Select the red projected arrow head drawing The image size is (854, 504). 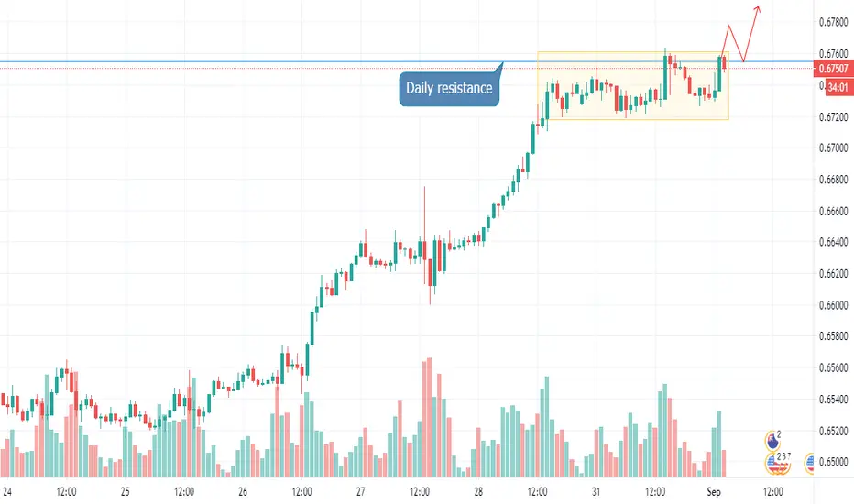pyautogui.click(x=757, y=9)
